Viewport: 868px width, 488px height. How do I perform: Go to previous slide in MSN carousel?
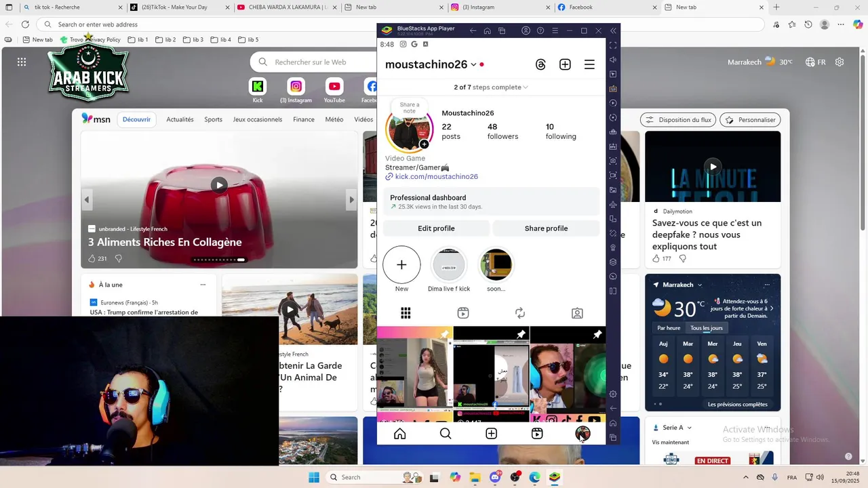click(x=87, y=200)
